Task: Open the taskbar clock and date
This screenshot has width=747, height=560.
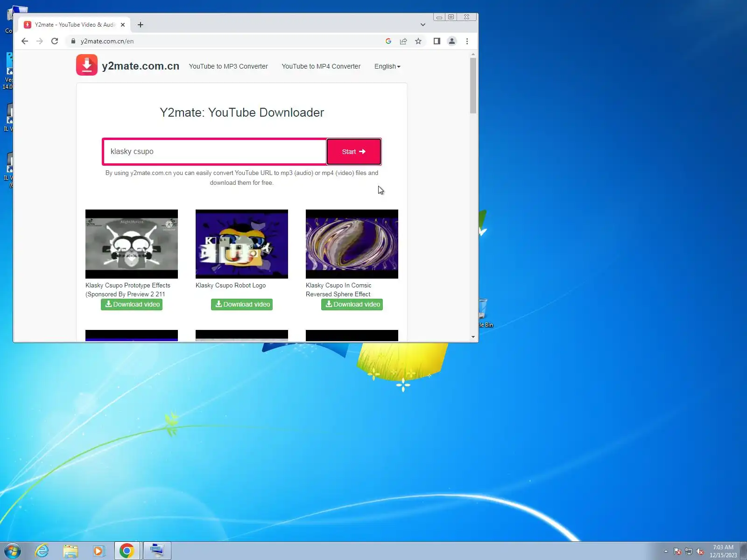Action: click(x=723, y=551)
